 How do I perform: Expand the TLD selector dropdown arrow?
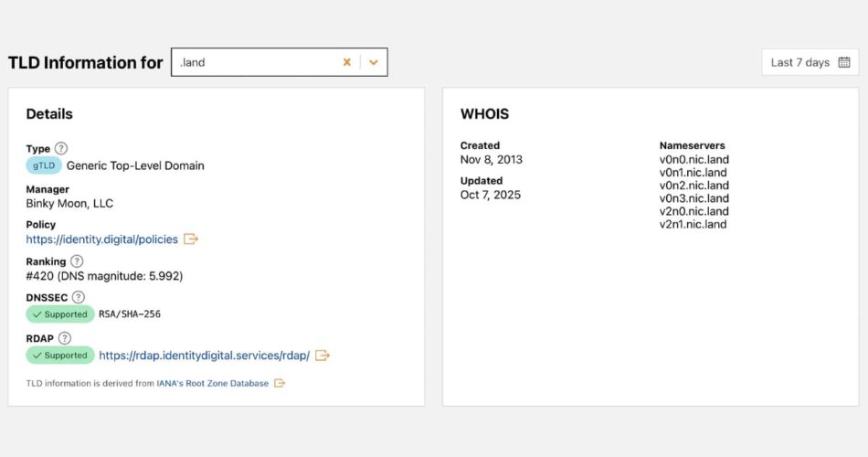[374, 62]
